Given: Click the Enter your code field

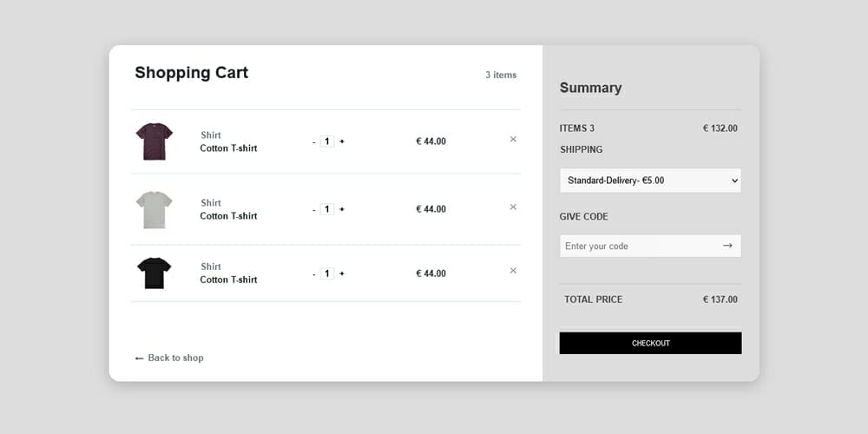Looking at the screenshot, I should point(638,246).
